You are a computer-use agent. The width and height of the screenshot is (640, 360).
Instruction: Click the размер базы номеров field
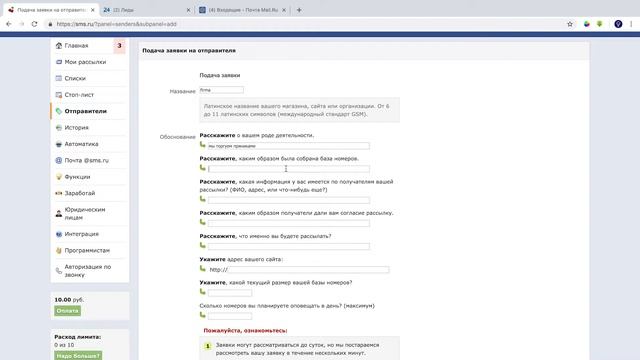click(230, 293)
